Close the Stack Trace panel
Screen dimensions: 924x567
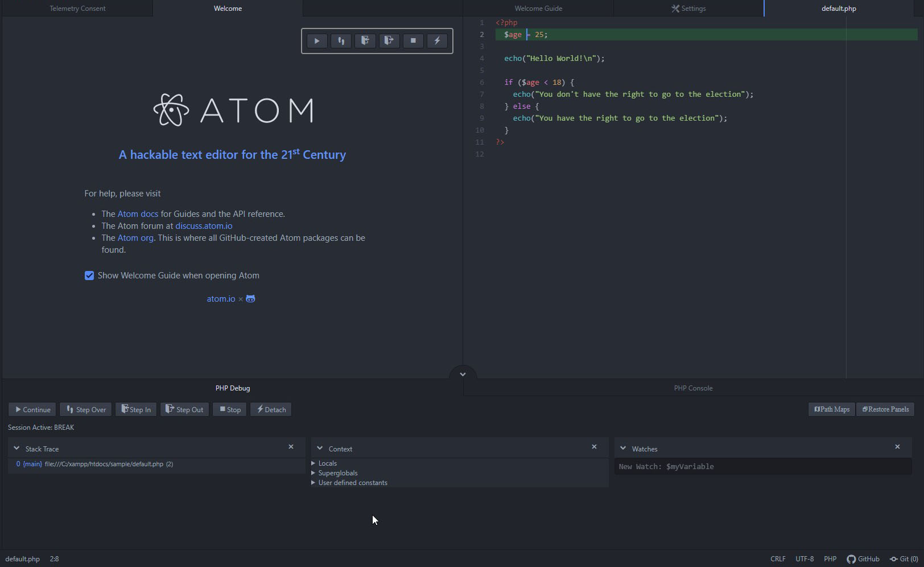[291, 447]
